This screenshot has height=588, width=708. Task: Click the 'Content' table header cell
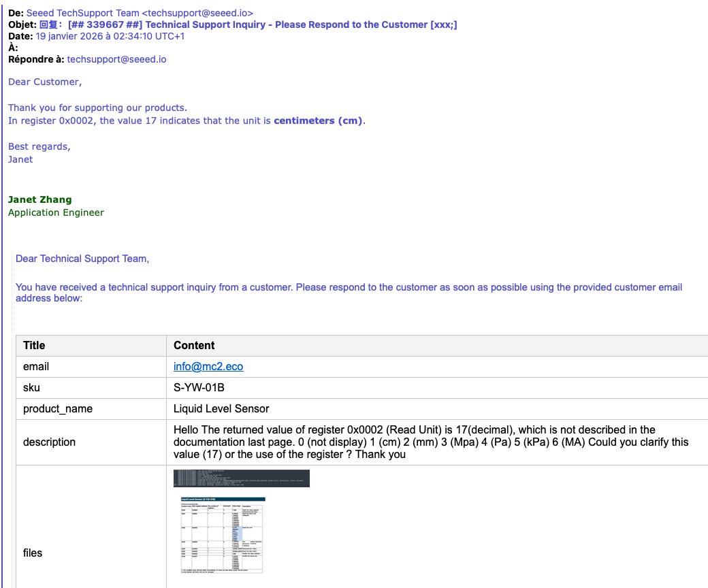click(x=437, y=346)
